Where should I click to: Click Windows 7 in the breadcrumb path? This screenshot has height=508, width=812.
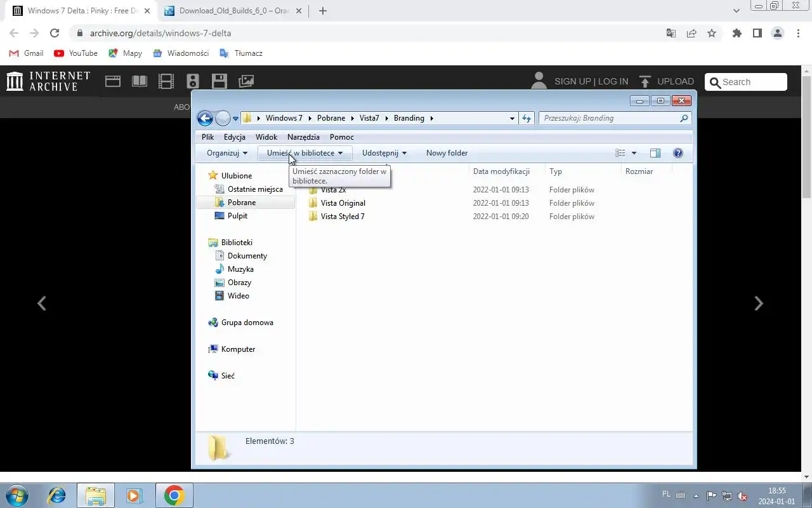tap(284, 118)
